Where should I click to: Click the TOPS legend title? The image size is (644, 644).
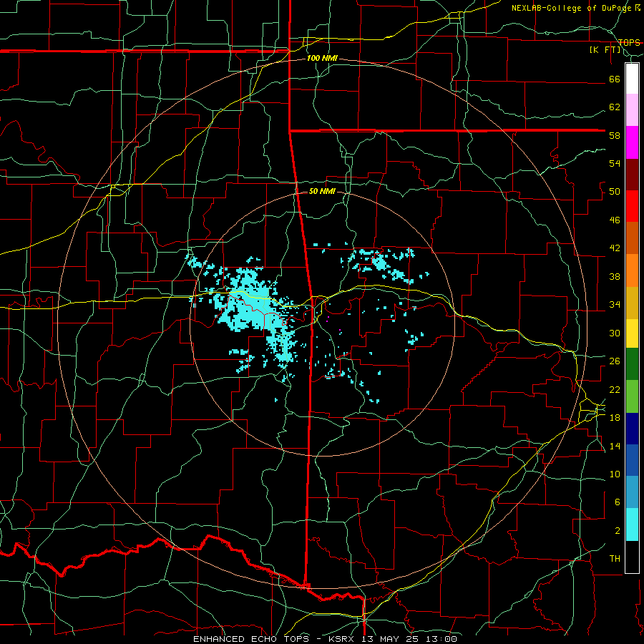(x=629, y=43)
